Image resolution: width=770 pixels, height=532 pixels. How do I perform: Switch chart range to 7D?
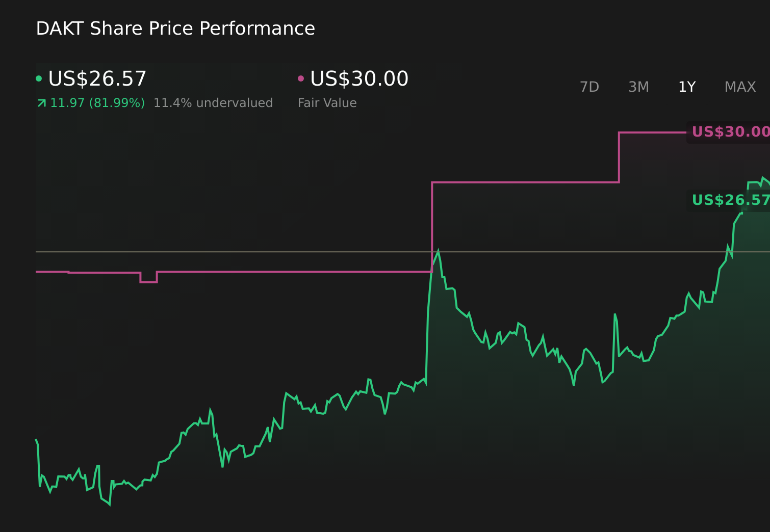pyautogui.click(x=589, y=87)
